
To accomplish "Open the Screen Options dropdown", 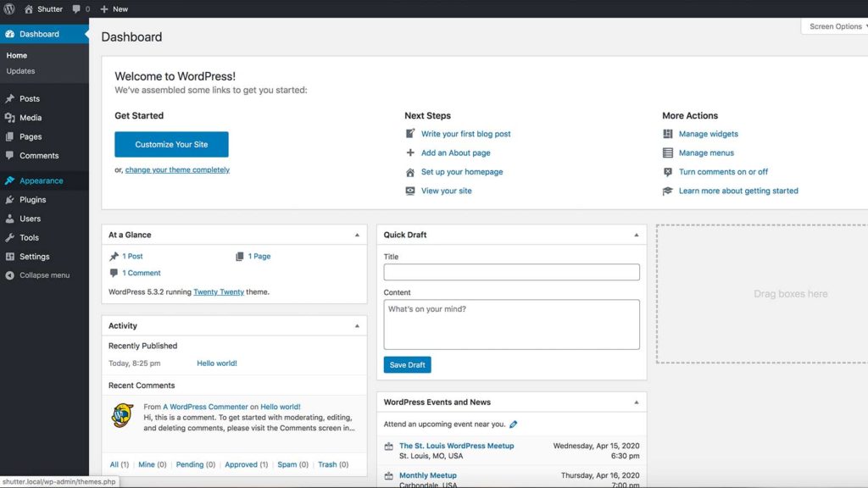I will (836, 26).
